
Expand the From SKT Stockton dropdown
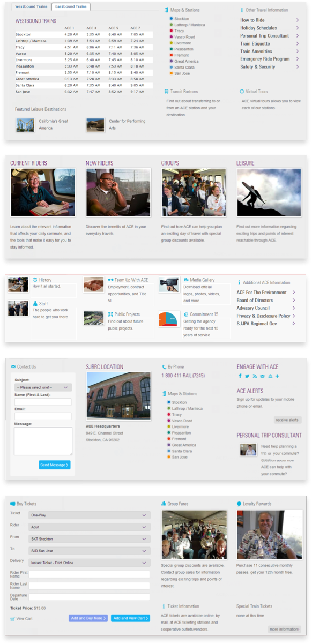pos(89,539)
